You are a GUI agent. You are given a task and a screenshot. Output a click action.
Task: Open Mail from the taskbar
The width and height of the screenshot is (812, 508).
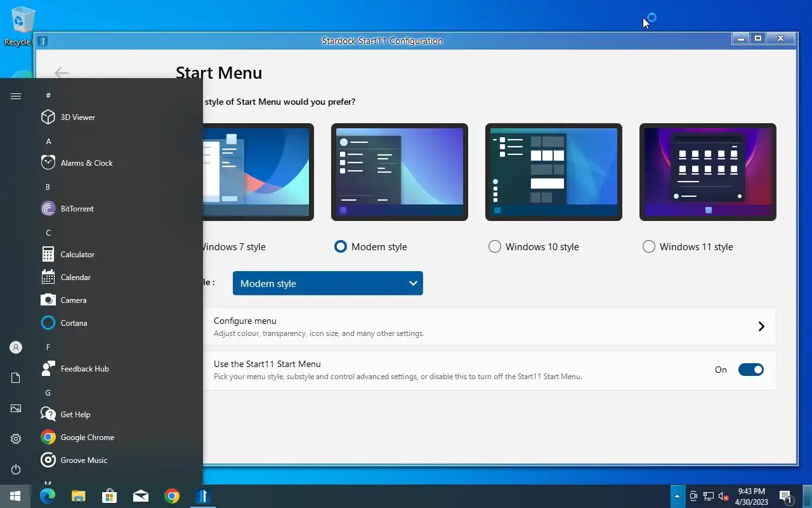coord(140,496)
